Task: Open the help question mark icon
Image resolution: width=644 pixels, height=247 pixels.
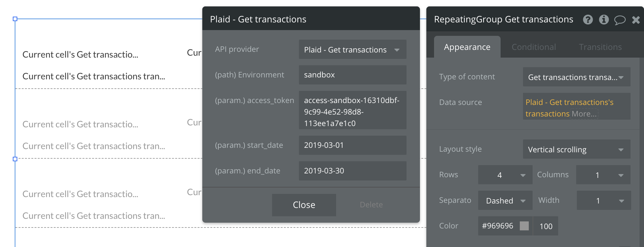Action: click(588, 20)
